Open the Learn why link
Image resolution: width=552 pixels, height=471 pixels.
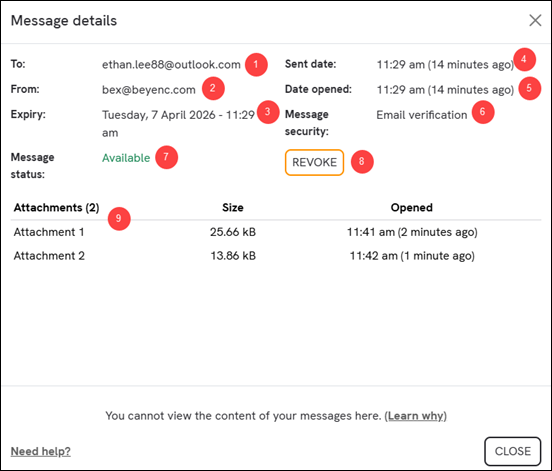click(x=415, y=416)
